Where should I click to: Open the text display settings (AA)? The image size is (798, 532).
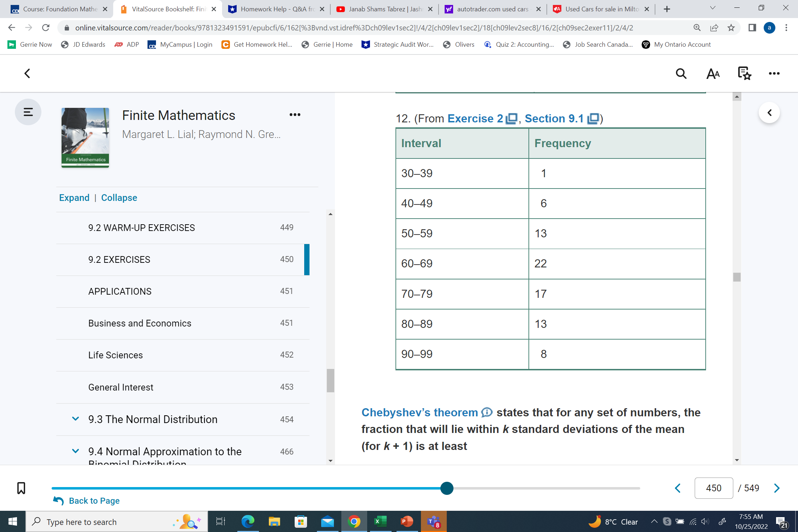(x=712, y=74)
